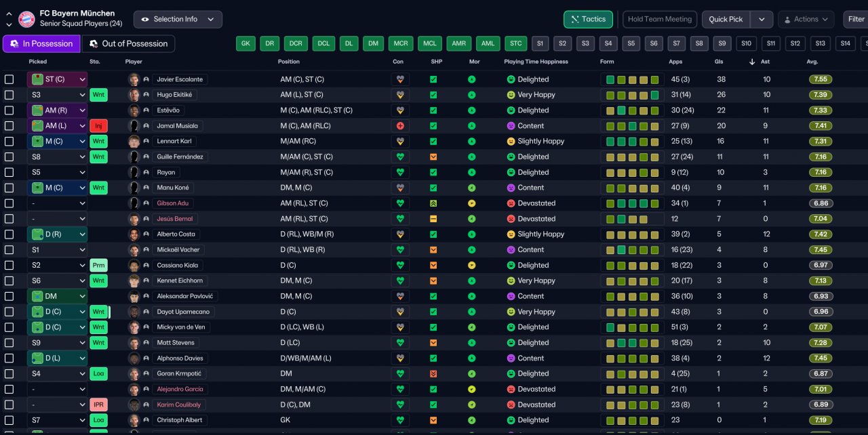Open Jesús Bernal's player profile
The height and width of the screenshot is (435, 868).
click(x=176, y=219)
